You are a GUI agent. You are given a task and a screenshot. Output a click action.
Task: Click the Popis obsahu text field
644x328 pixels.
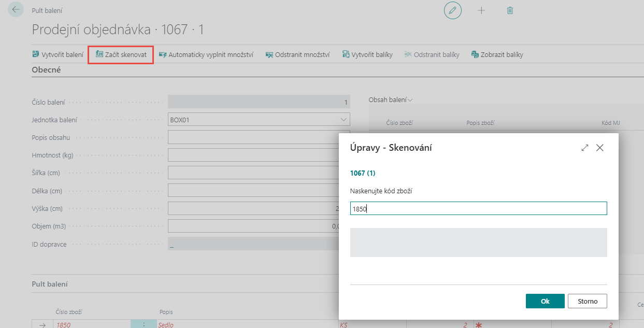point(254,137)
